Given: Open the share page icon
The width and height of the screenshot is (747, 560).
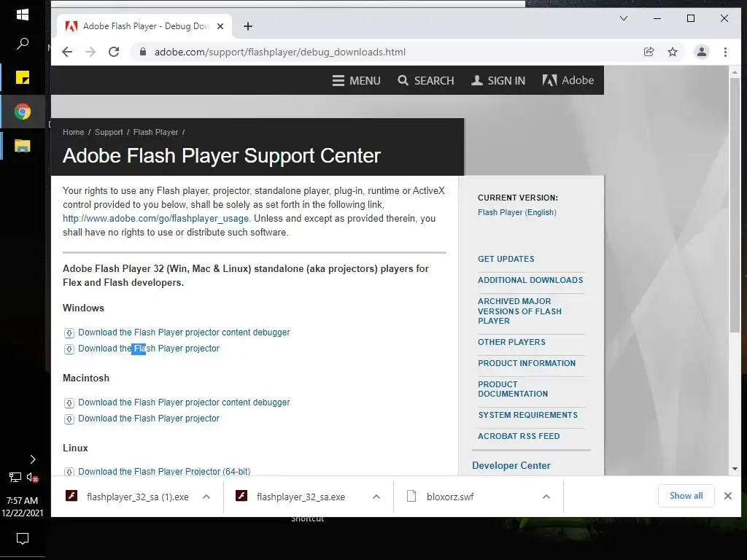Looking at the screenshot, I should point(649,52).
